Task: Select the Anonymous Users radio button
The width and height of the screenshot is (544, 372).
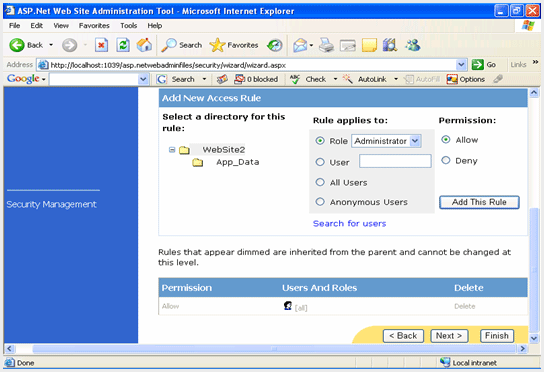Action: (320, 202)
